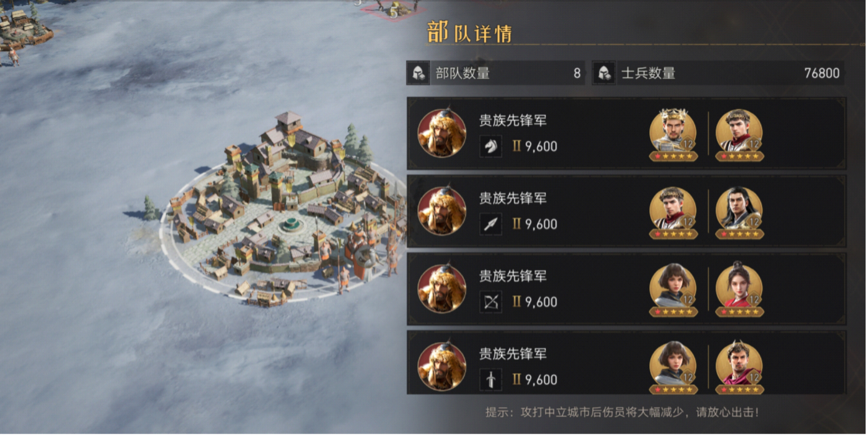Open the 贵族先锋军 spear troop entry

click(626, 211)
